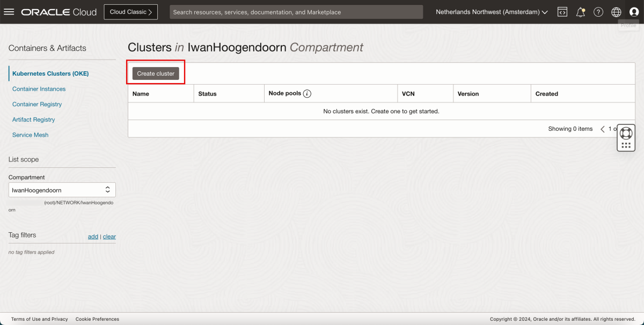This screenshot has width=644, height=325.
Task: Select Container Instances in sidebar
Action: coord(39,89)
